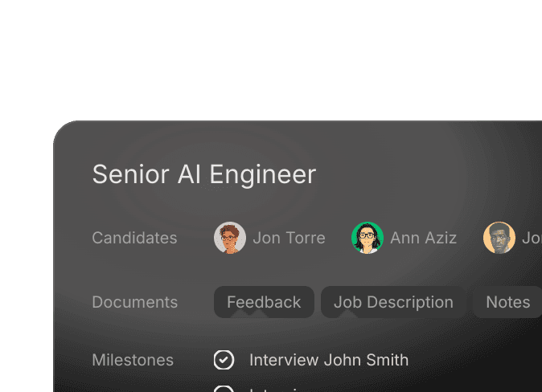Viewport: 542px width, 392px height.
Task: Click the partially visible second milestone text
Action: 275,390
